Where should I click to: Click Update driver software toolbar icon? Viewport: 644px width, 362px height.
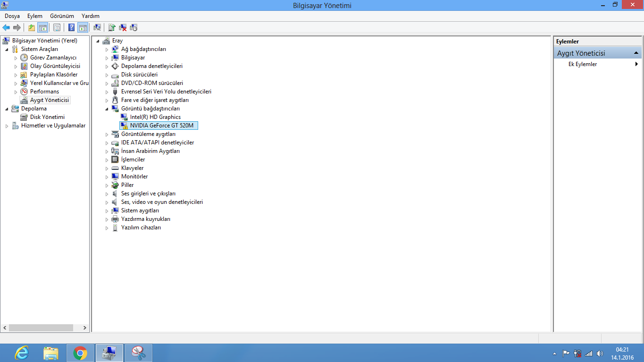pyautogui.click(x=112, y=27)
